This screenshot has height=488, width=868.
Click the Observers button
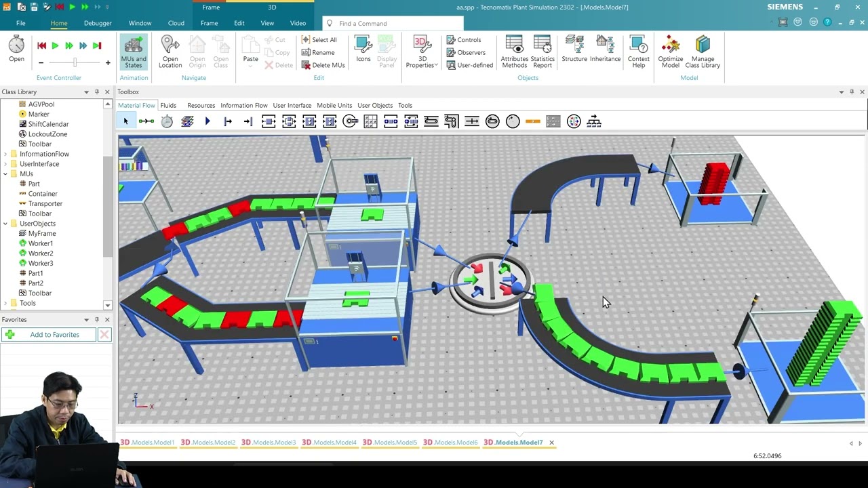466,53
